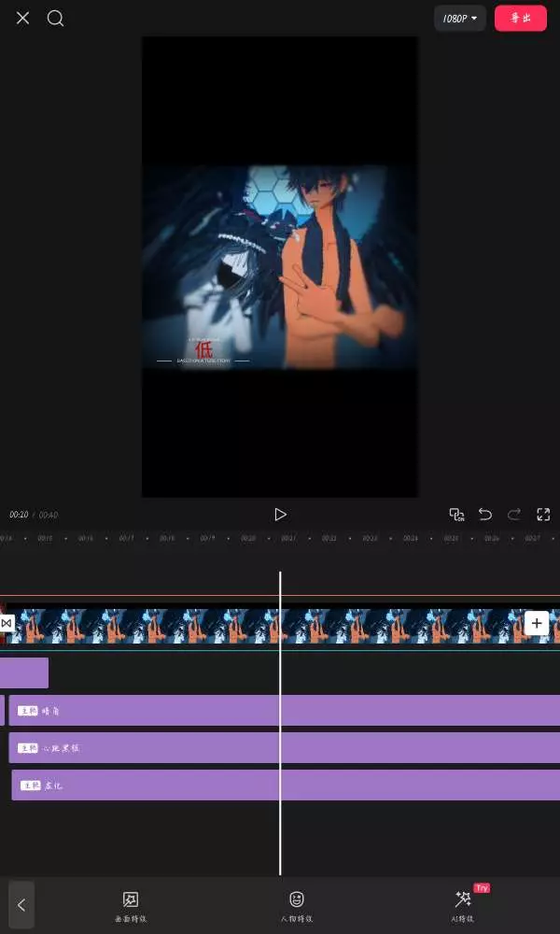Click the 00:24 mark on the timeline ruler
The width and height of the screenshot is (560, 934).
click(411, 538)
